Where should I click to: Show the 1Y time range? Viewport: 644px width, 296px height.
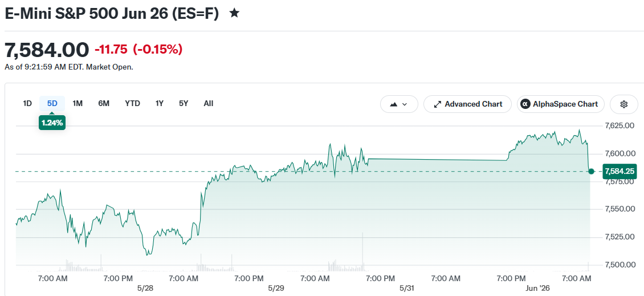click(x=160, y=103)
